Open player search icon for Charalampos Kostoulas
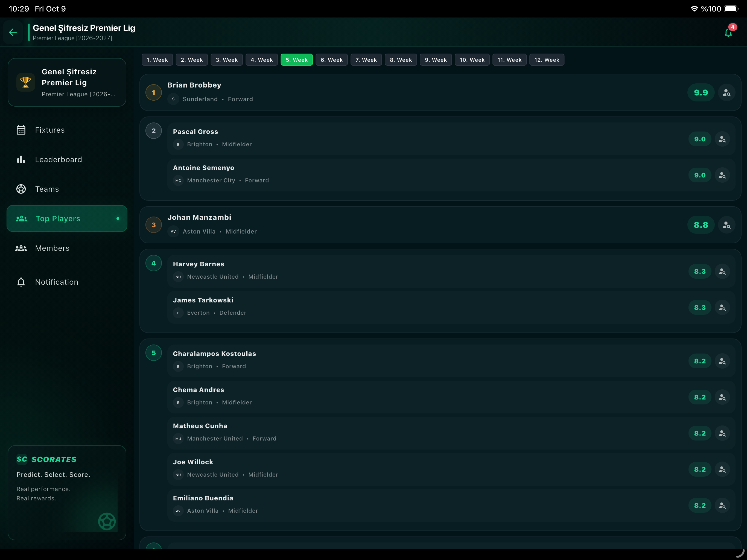The width and height of the screenshot is (747, 560). tap(722, 361)
